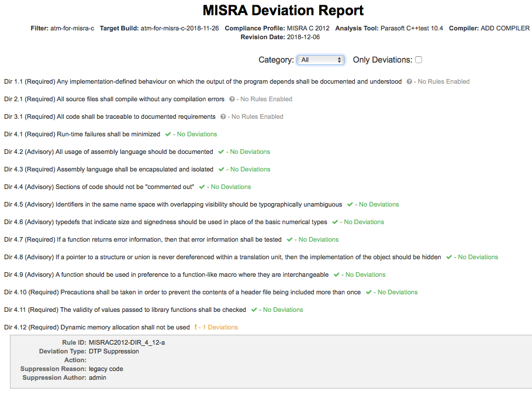Click Dir 2.1 compilation errors rule text
532x395 pixels.
pyautogui.click(x=114, y=99)
